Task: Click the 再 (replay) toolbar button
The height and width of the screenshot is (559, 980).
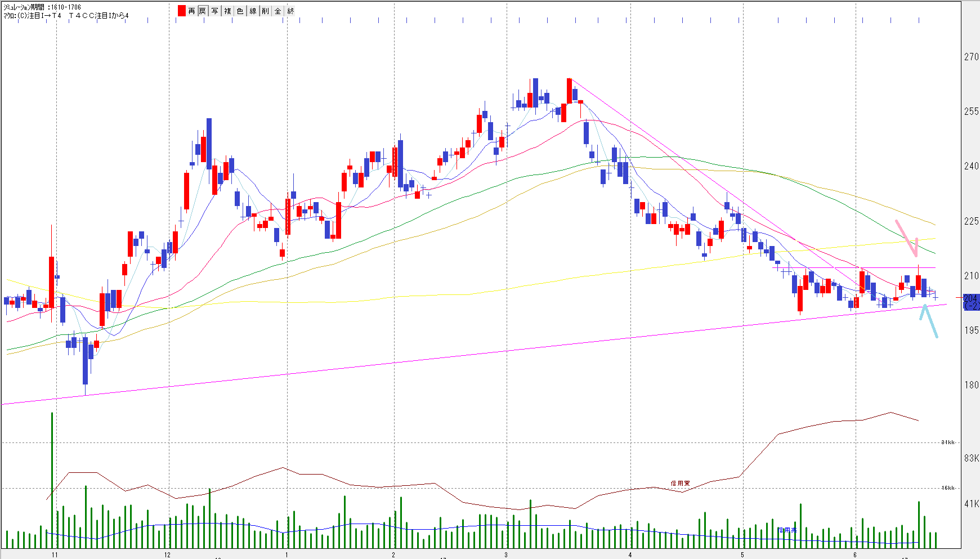Action: tap(191, 11)
